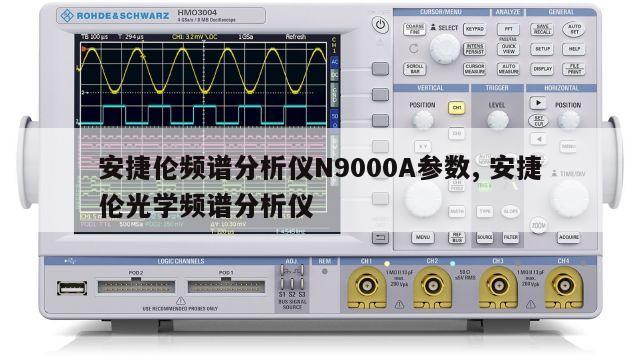Click the FILE/PRINT button
Screen dimensions: 640x360
(574, 69)
